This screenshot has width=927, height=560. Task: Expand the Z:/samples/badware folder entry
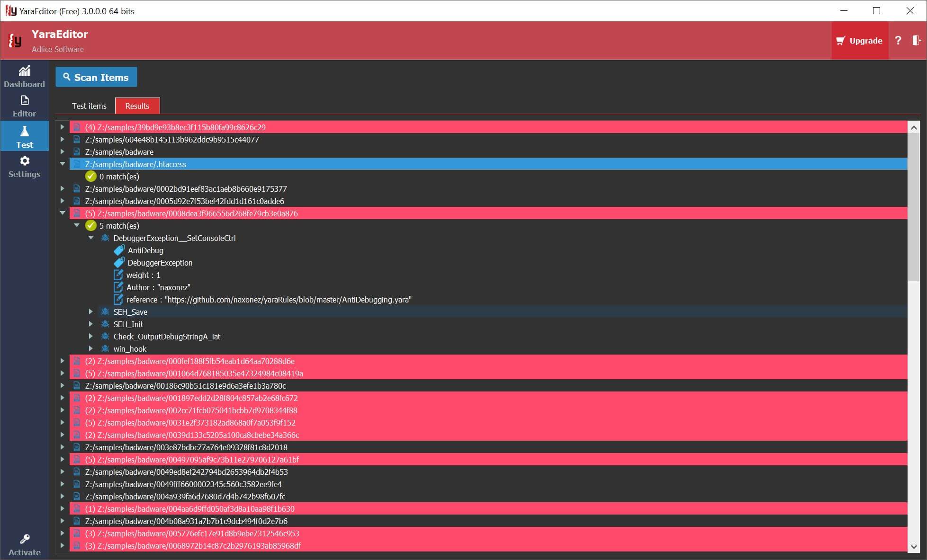[63, 152]
